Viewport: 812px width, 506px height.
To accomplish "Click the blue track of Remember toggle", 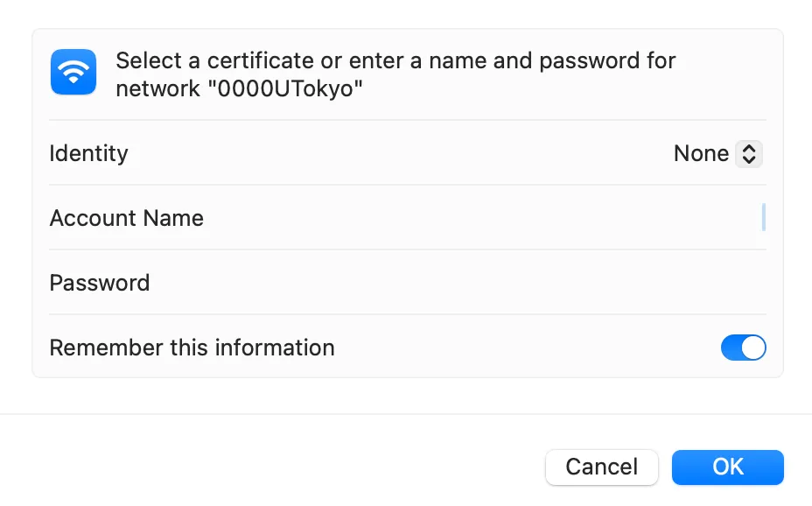I will pos(731,348).
